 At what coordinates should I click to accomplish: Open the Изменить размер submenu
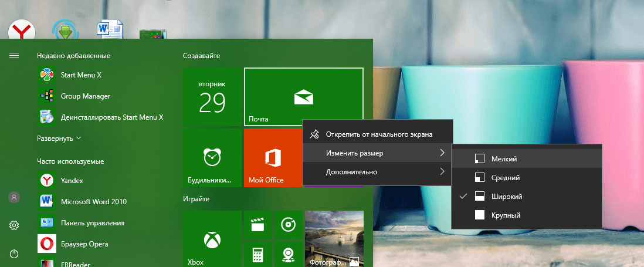[378, 153]
